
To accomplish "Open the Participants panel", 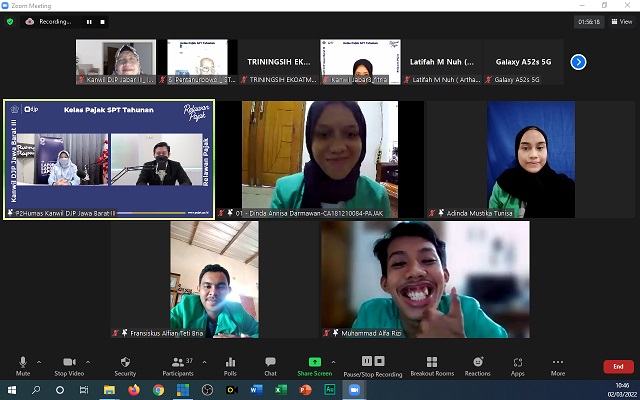I will click(177, 365).
